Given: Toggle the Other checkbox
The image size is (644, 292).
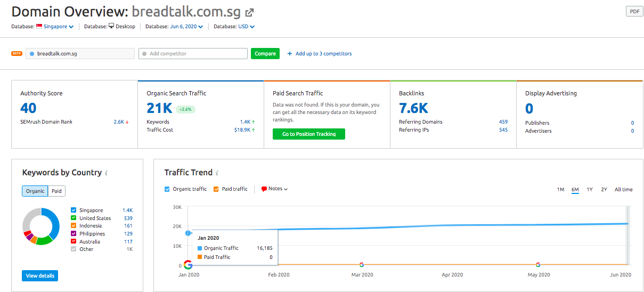Looking at the screenshot, I should [x=74, y=249].
